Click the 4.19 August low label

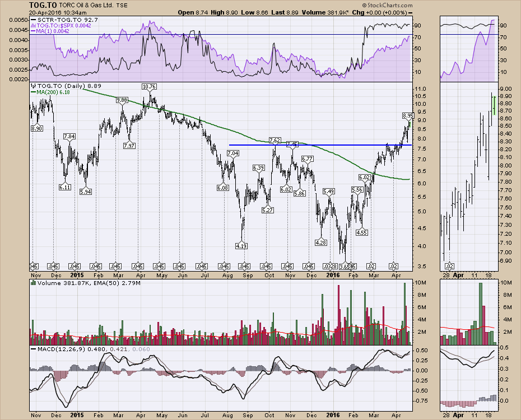241,245
